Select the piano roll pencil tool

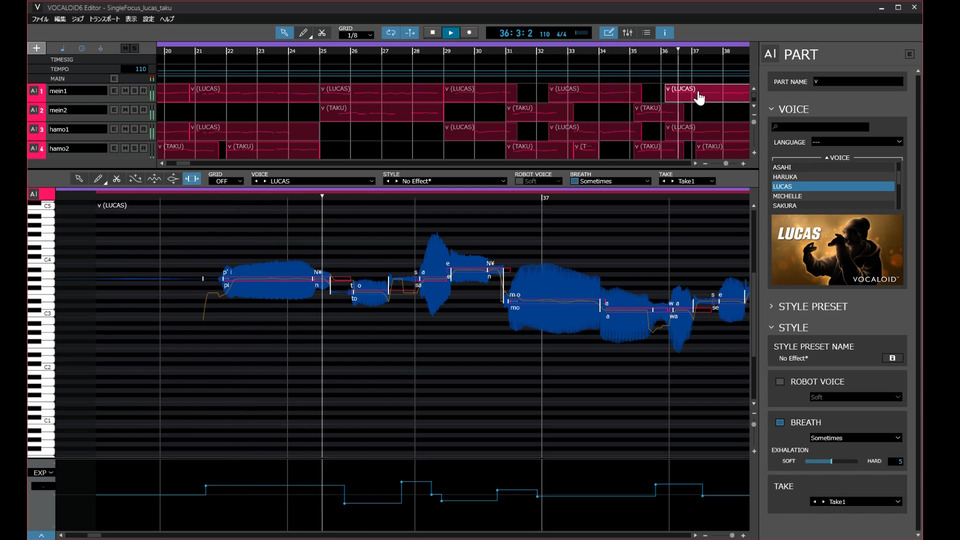click(x=98, y=179)
